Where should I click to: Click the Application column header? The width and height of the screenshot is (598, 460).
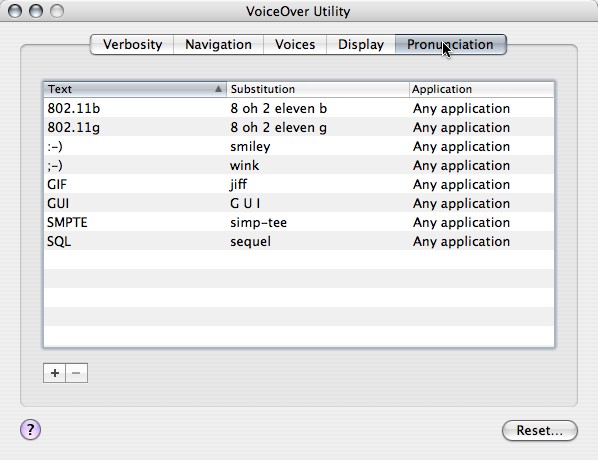coord(482,89)
